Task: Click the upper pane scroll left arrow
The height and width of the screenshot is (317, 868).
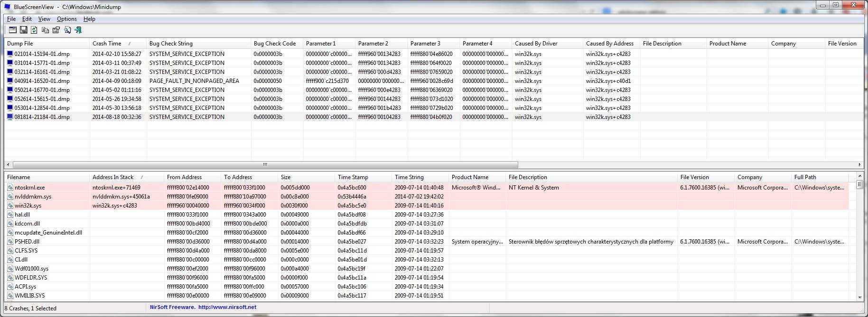Action: (x=8, y=165)
